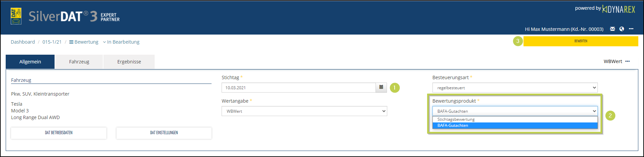This screenshot has width=644, height=157.
Task: Go to the Dashboard breadcrumb link
Action: pyautogui.click(x=23, y=42)
